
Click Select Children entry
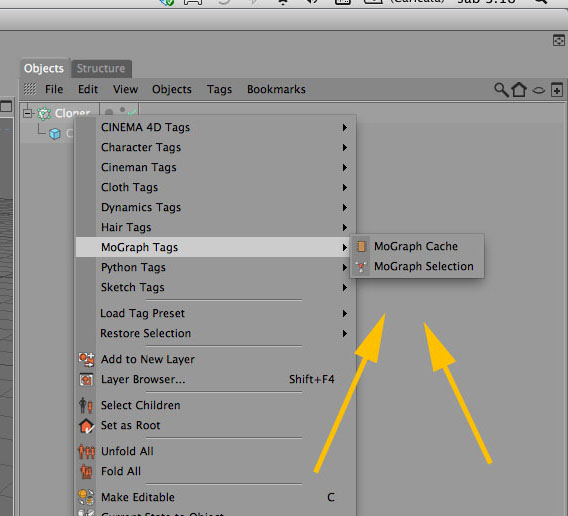[141, 405]
